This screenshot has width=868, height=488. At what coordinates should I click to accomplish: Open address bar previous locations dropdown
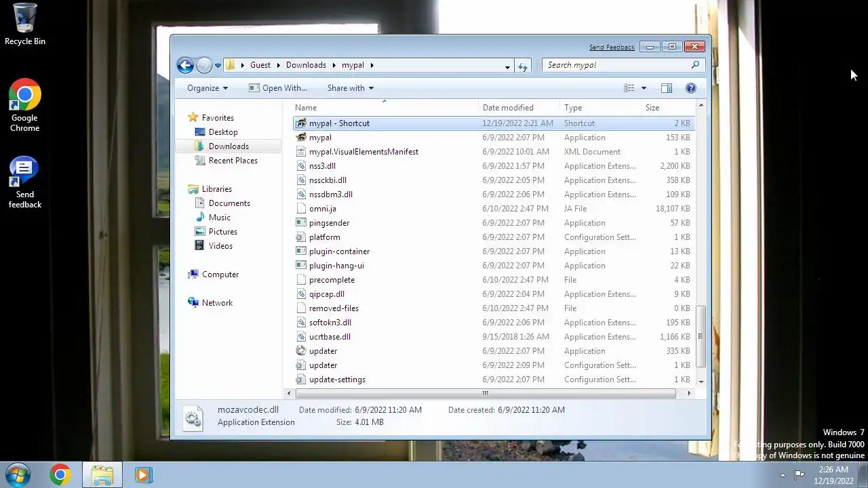click(x=507, y=66)
